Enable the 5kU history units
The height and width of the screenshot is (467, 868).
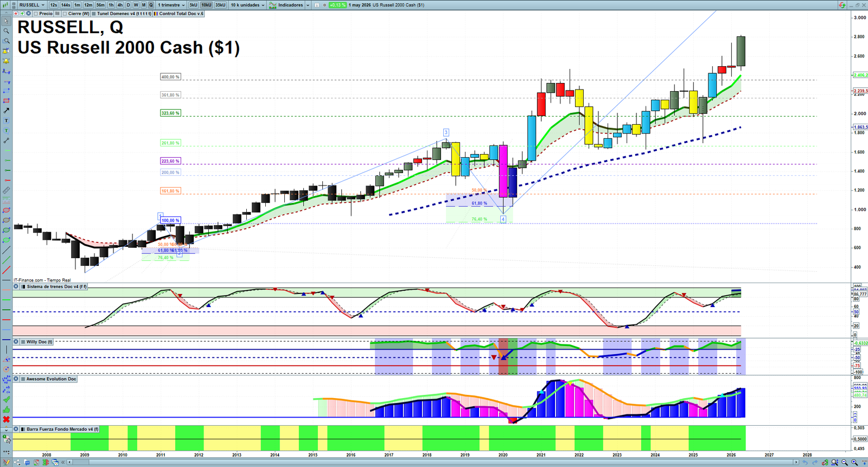[x=193, y=5]
